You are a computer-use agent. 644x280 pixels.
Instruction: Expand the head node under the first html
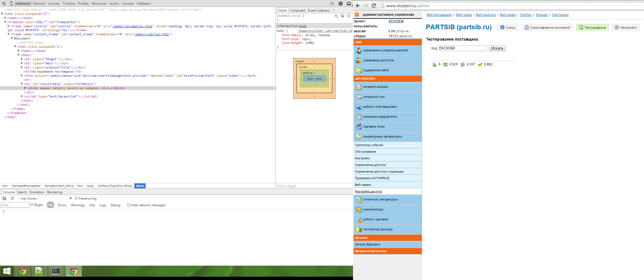tap(5, 18)
